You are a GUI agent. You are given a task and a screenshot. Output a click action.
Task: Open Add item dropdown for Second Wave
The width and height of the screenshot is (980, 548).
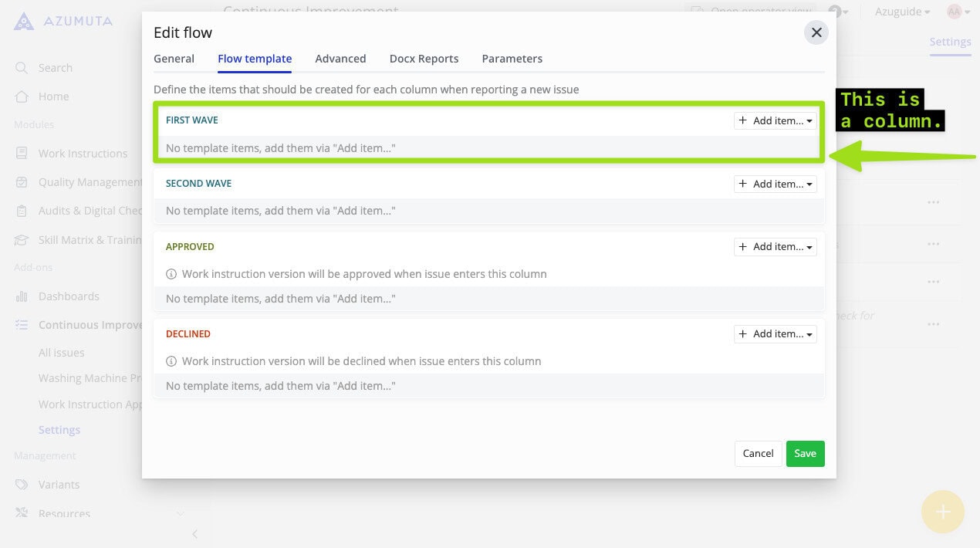click(775, 184)
